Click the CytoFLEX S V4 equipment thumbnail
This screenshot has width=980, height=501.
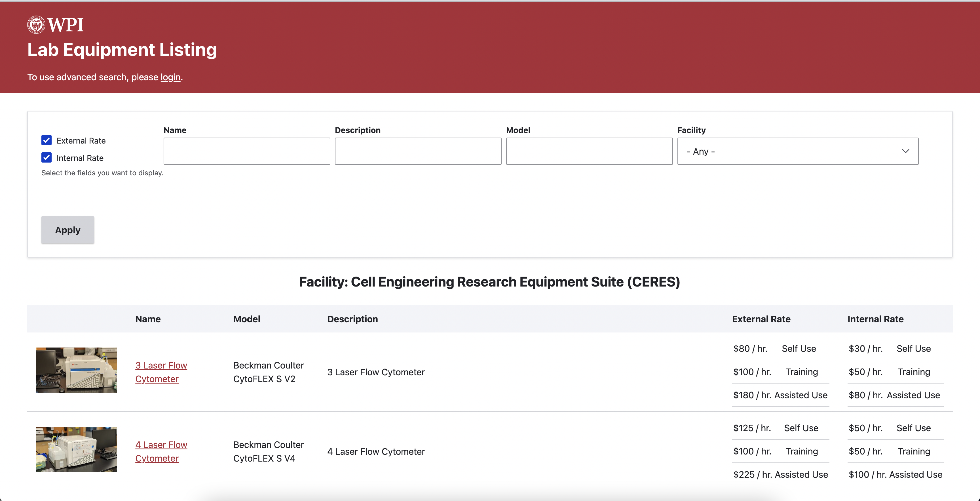tap(77, 449)
